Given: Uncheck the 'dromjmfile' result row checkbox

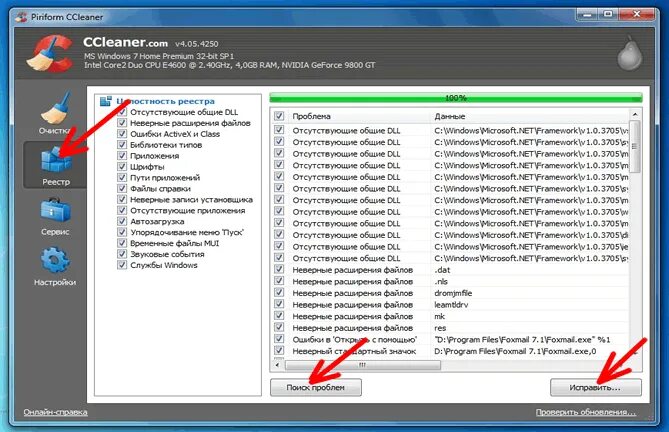Looking at the screenshot, I should pos(279,293).
